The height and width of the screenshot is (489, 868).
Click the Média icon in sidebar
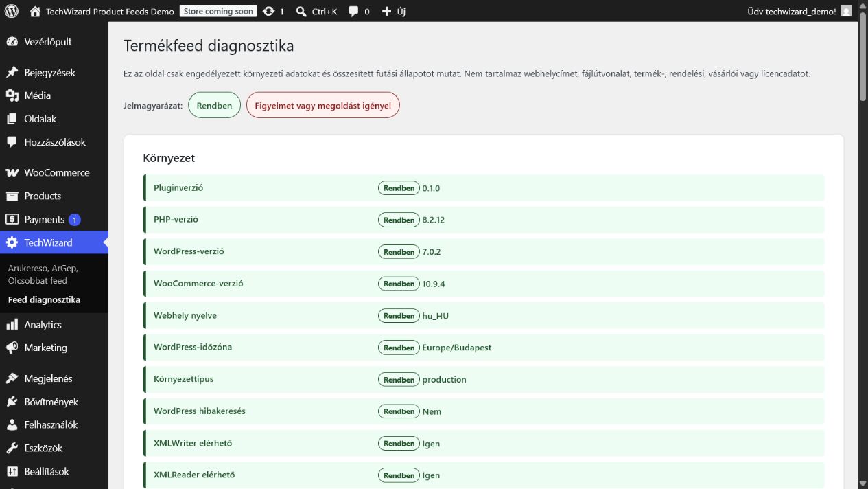pos(12,95)
